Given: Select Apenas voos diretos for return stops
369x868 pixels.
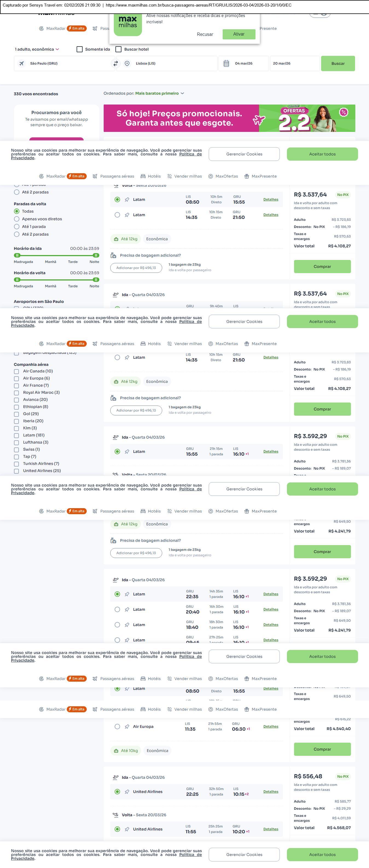Looking at the screenshot, I should [16, 219].
